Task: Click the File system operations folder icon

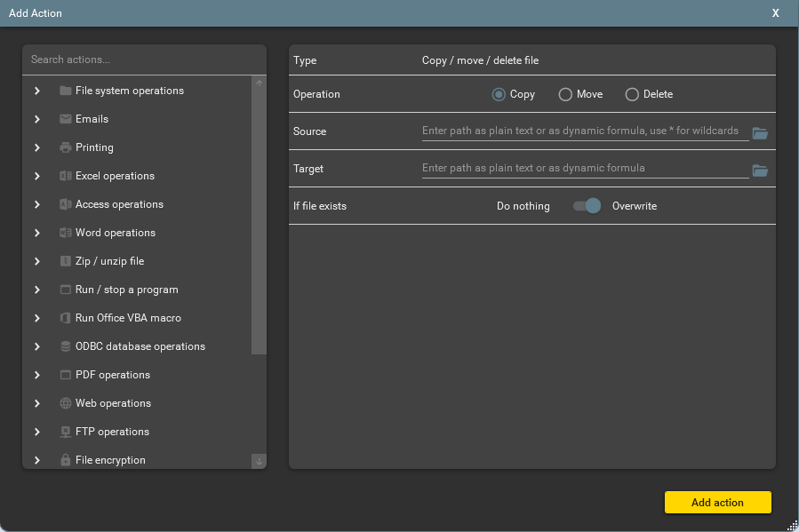Action: pos(65,91)
